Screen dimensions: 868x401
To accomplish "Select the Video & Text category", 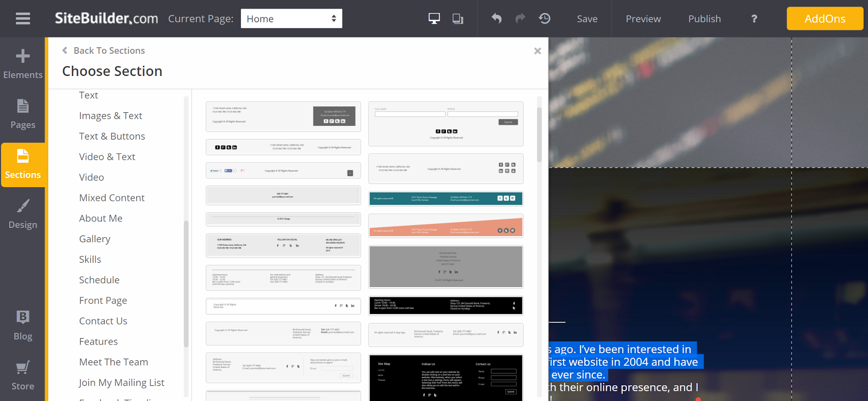I will pyautogui.click(x=107, y=157).
